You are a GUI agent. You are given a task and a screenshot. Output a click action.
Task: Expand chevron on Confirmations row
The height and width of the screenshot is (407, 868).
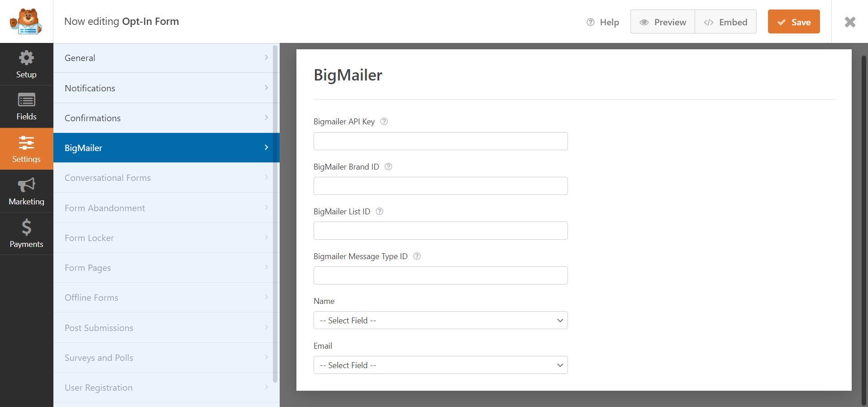[266, 118]
